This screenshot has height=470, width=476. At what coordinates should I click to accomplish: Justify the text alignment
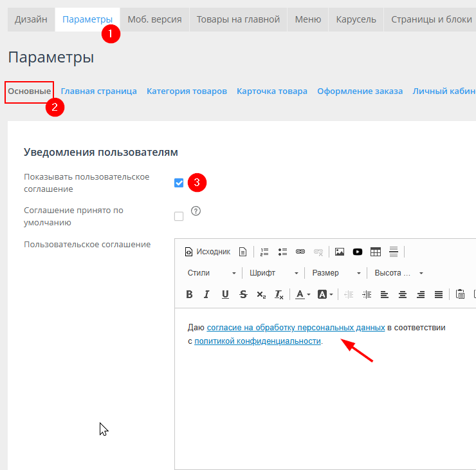(x=438, y=294)
